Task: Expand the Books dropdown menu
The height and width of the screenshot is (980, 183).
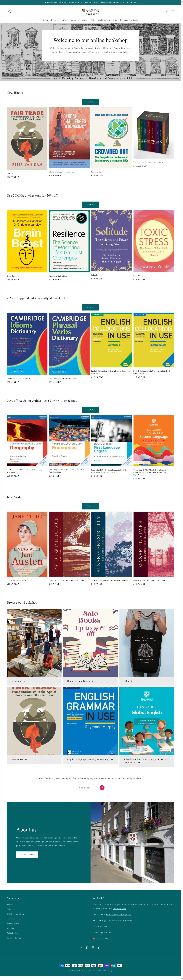Action: [x=54, y=20]
